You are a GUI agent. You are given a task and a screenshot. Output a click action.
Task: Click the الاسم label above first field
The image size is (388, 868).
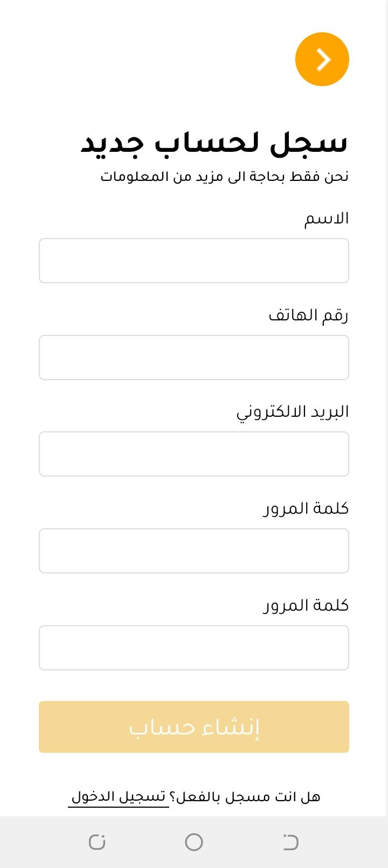coord(327,219)
